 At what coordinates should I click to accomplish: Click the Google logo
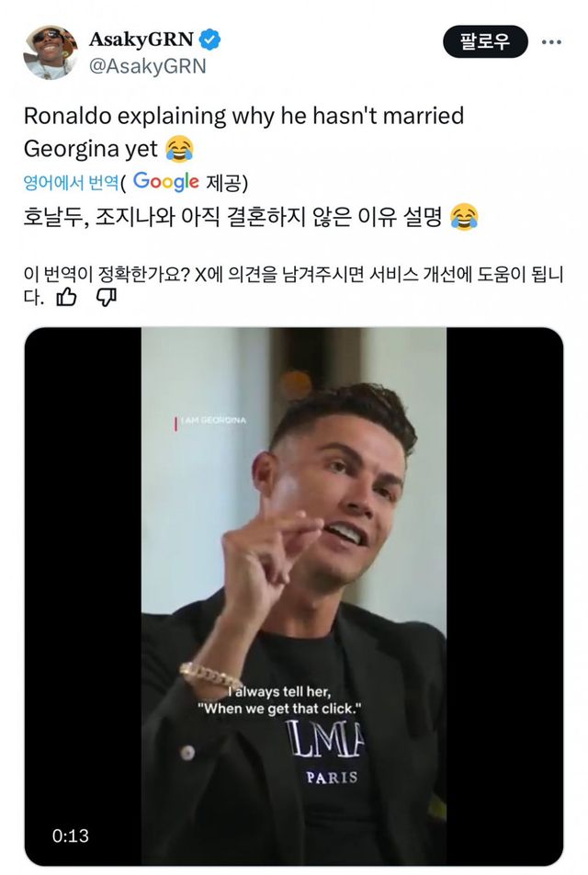click(166, 181)
